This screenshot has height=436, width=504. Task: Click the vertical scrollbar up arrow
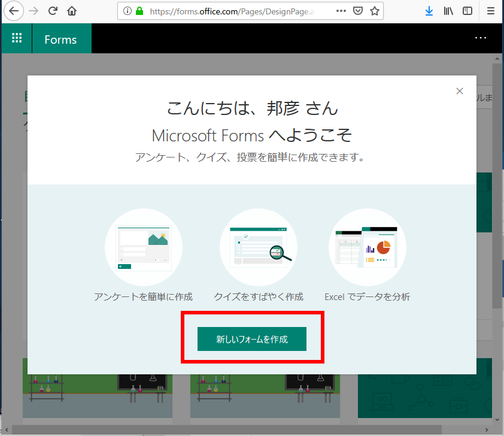click(497, 59)
